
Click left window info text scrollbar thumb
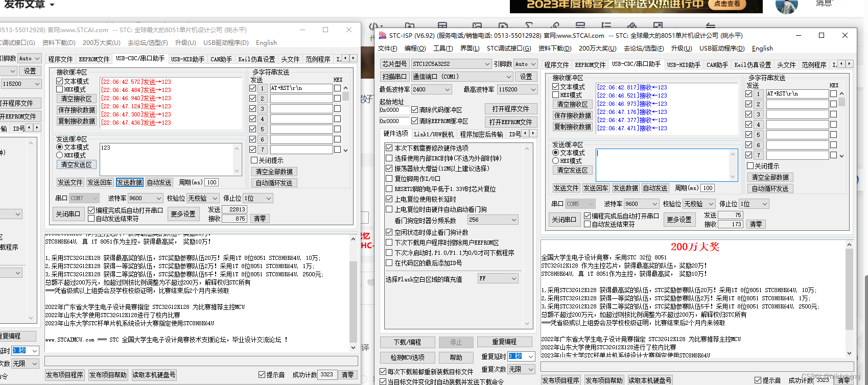353,301
